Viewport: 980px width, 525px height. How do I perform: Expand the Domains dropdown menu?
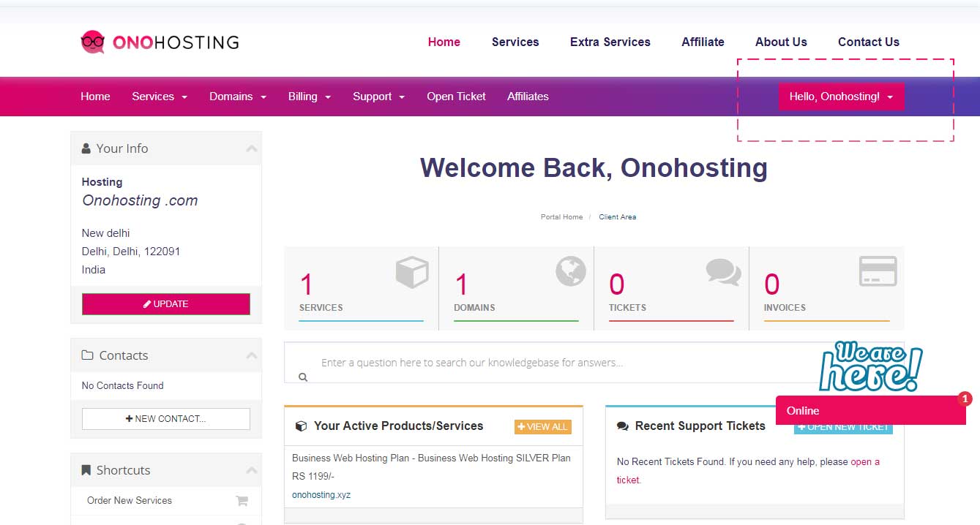tap(237, 97)
